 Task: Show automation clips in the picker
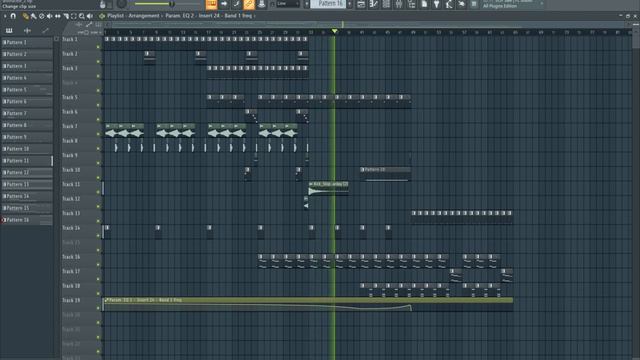[x=45, y=31]
